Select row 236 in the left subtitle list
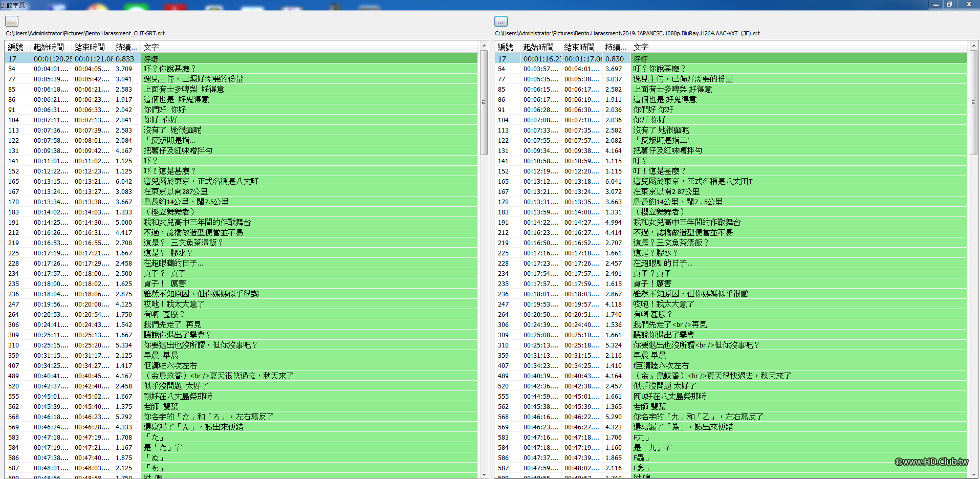The width and height of the screenshot is (980, 479). (x=242, y=294)
